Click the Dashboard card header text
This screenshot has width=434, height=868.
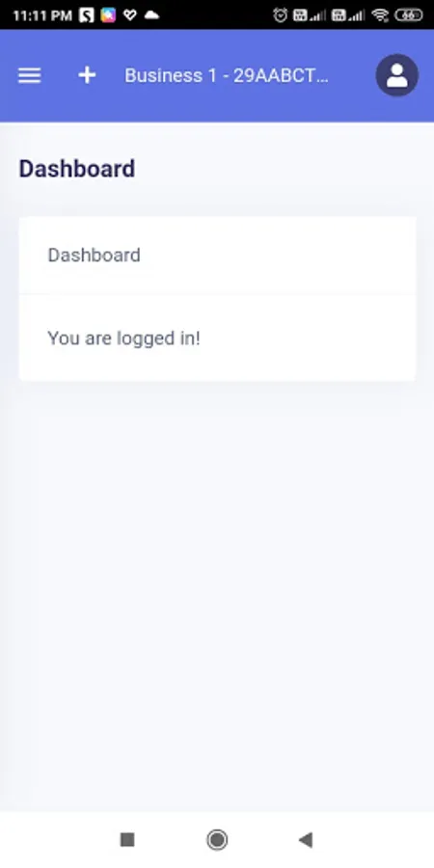[95, 256]
